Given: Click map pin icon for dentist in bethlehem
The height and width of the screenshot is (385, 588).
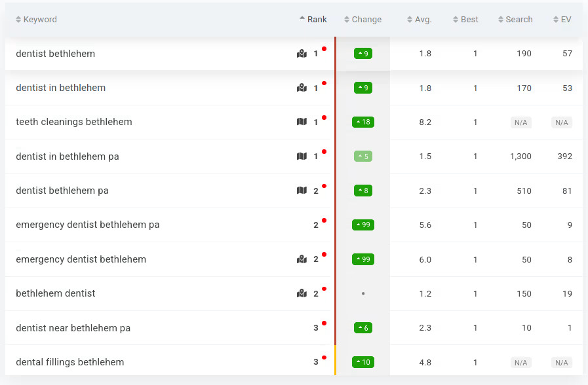Looking at the screenshot, I should (302, 88).
